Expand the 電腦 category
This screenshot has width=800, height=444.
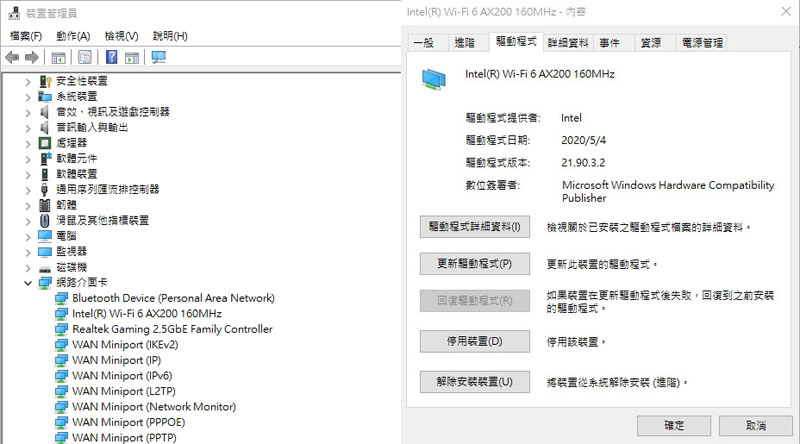(x=28, y=237)
